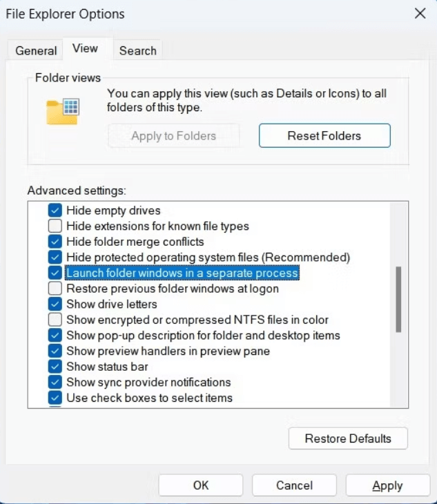
Task: Confirm settings with the OK button
Action: coord(201,485)
